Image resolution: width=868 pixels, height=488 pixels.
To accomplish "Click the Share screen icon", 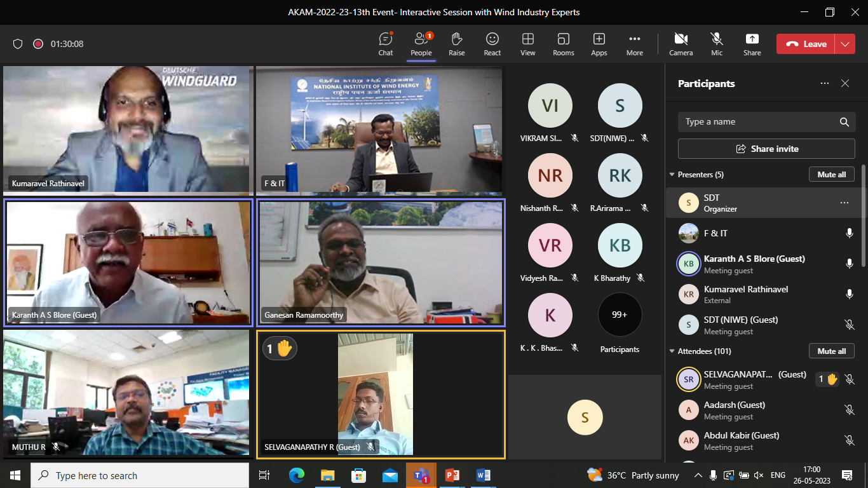I will [x=752, y=44].
